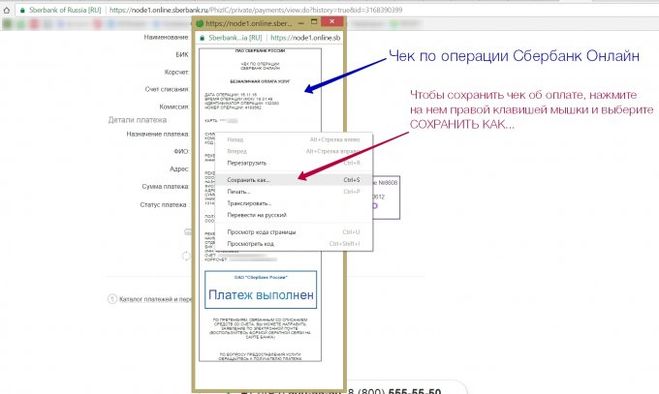Click 'Перевести на русский' menu item
659x394 pixels.
tap(293, 215)
